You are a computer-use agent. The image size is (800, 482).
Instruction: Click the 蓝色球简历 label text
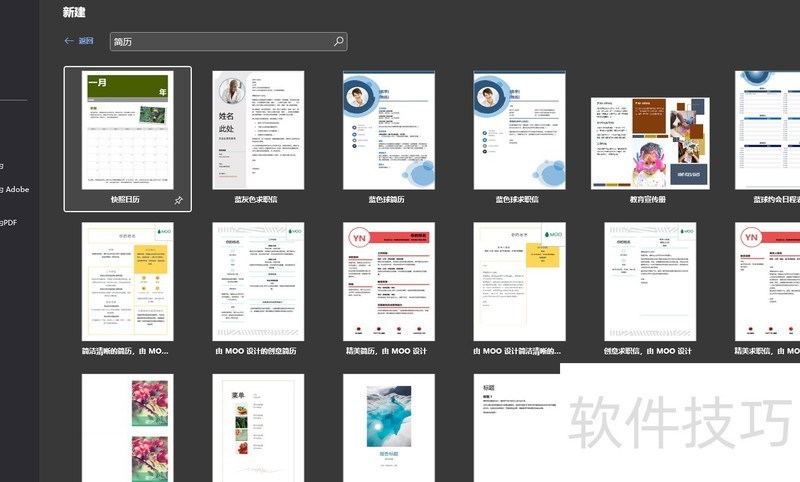point(386,199)
